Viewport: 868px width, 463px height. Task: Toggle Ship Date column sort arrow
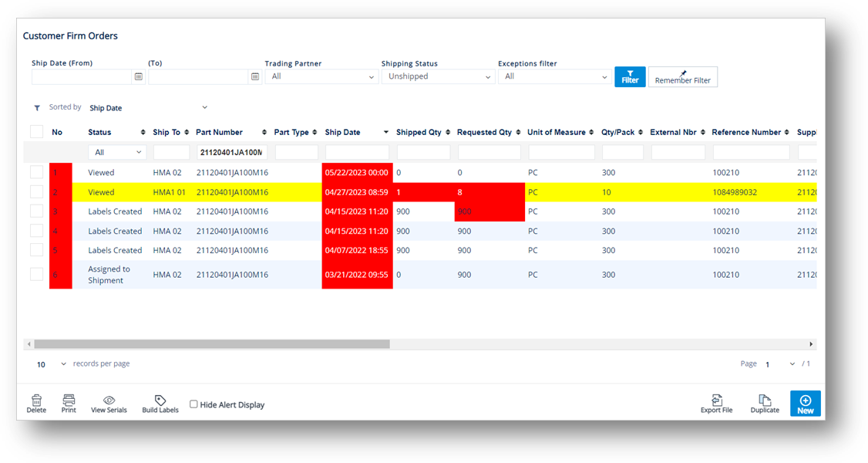(386, 133)
